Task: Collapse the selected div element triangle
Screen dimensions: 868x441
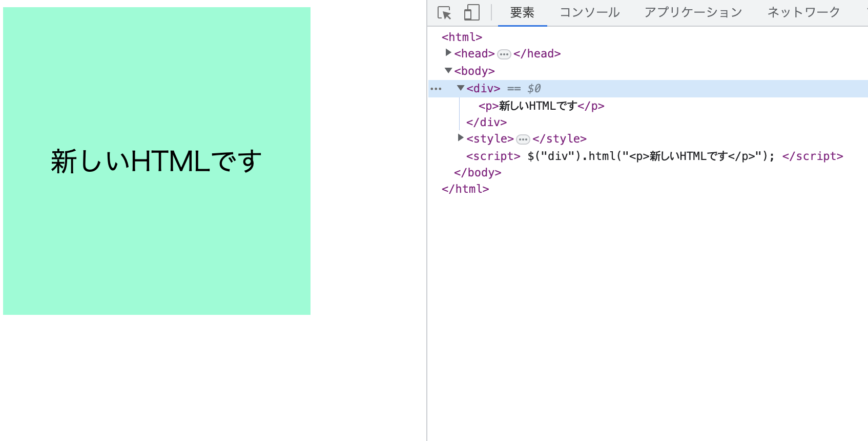Action: click(461, 88)
